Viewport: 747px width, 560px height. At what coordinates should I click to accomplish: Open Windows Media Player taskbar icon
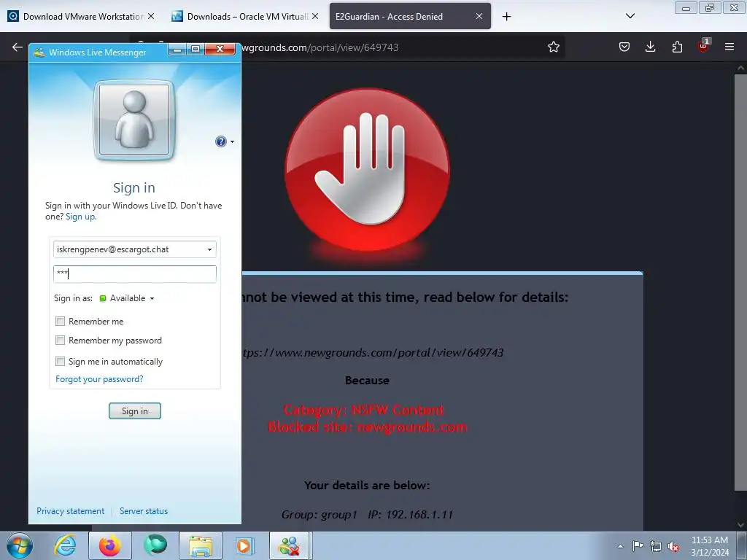245,545
